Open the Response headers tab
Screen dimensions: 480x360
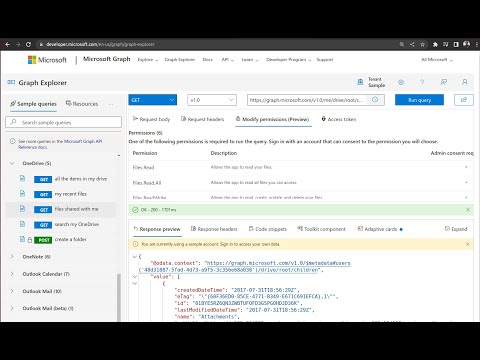tap(214, 229)
